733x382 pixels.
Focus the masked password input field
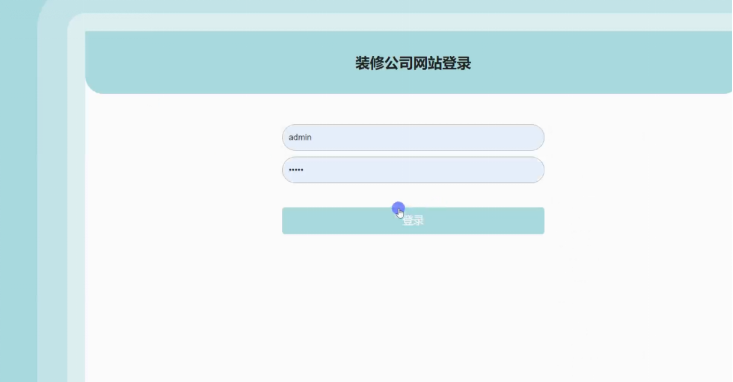click(413, 170)
